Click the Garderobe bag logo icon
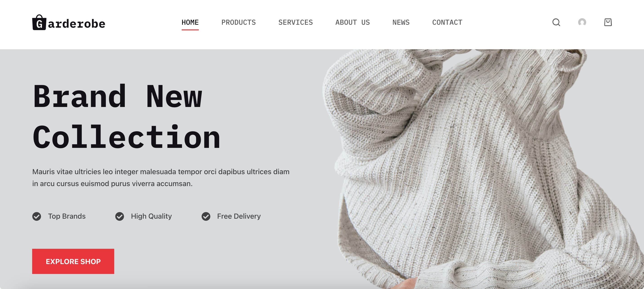This screenshot has height=289, width=644. pyautogui.click(x=39, y=22)
